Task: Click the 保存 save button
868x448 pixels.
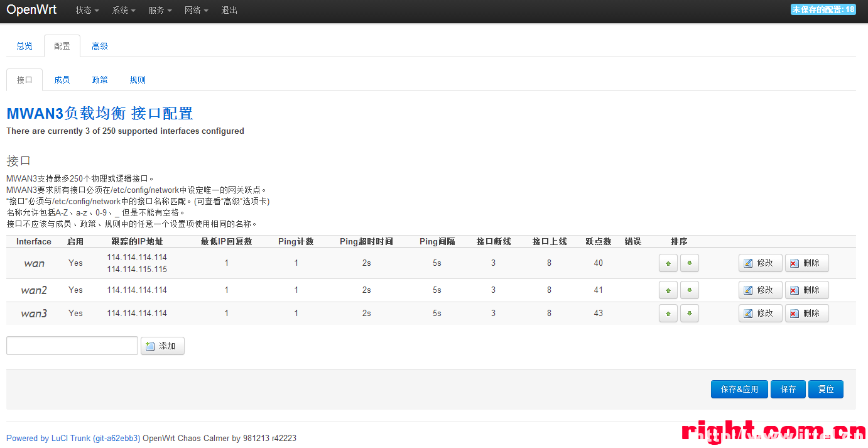Action: [x=788, y=390]
